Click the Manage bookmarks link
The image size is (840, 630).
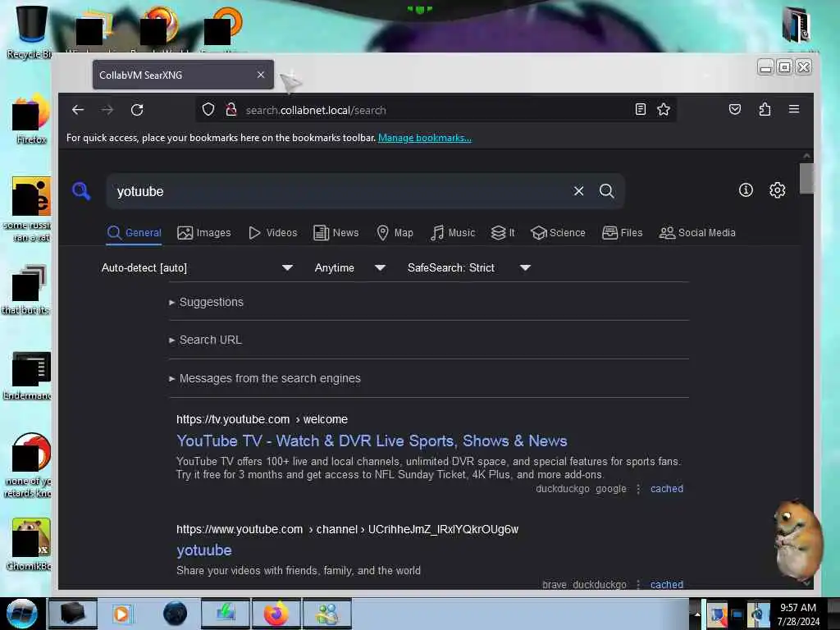425,138
